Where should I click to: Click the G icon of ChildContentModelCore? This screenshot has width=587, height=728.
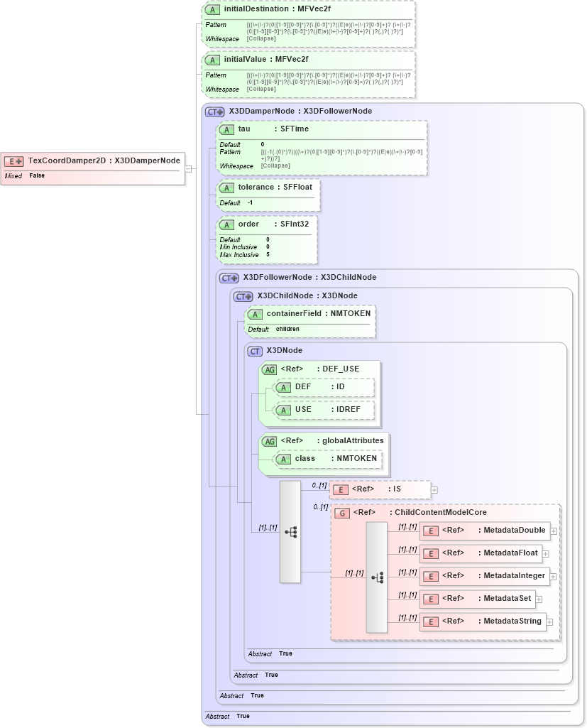click(342, 513)
